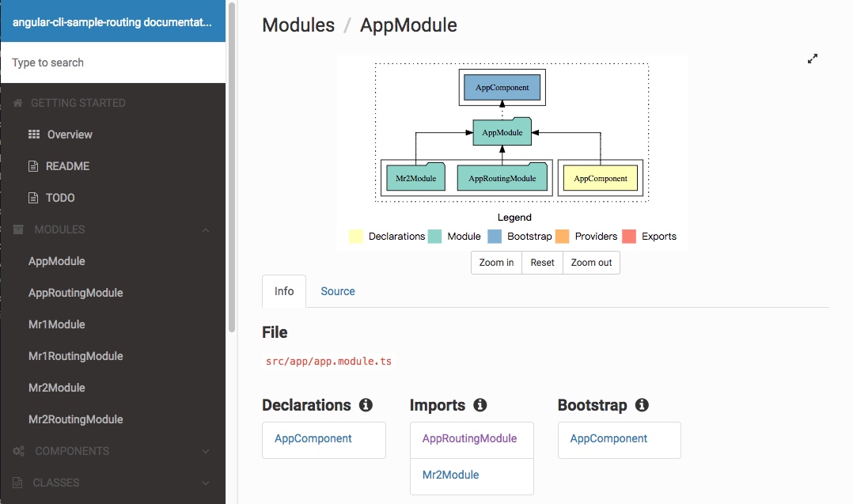853x504 pixels.
Task: Click the Zoom out button
Action: tap(591, 263)
